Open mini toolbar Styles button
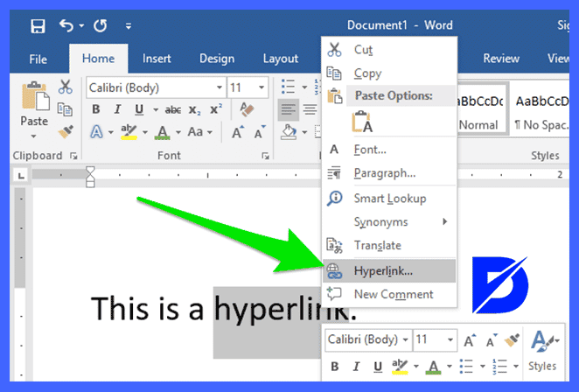This screenshot has height=392, width=579. [x=542, y=351]
